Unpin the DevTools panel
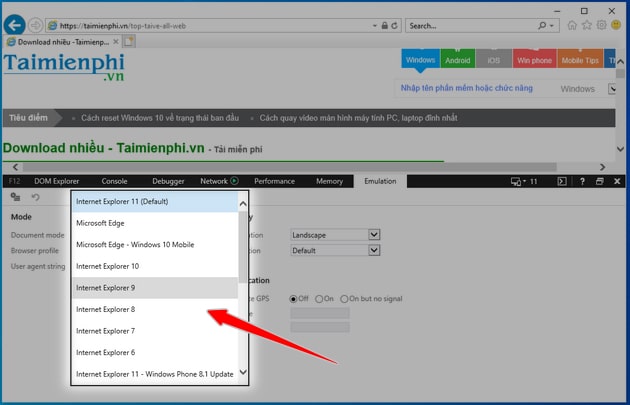 click(599, 181)
